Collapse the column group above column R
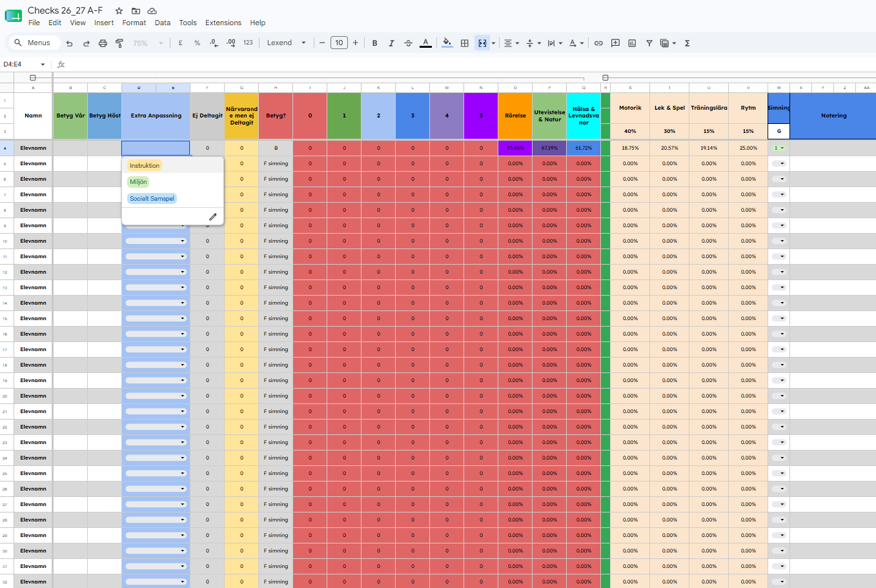Screen dimensions: 876x588 click(x=605, y=77)
